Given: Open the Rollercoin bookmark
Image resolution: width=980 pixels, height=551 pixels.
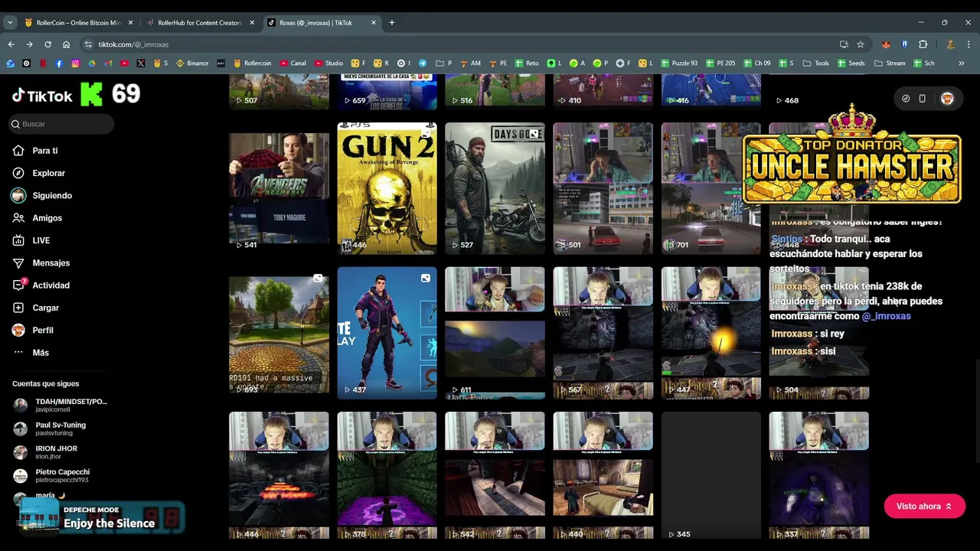Looking at the screenshot, I should [253, 64].
